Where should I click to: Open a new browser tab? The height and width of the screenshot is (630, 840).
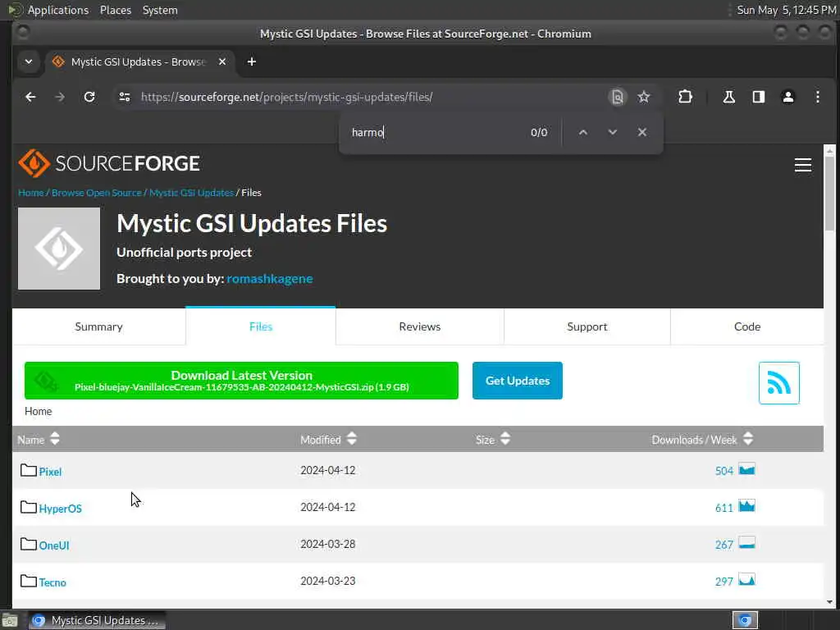coord(251,62)
